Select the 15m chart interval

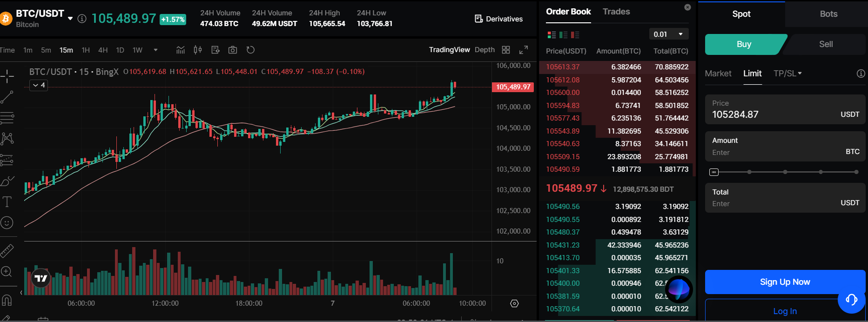[66, 50]
